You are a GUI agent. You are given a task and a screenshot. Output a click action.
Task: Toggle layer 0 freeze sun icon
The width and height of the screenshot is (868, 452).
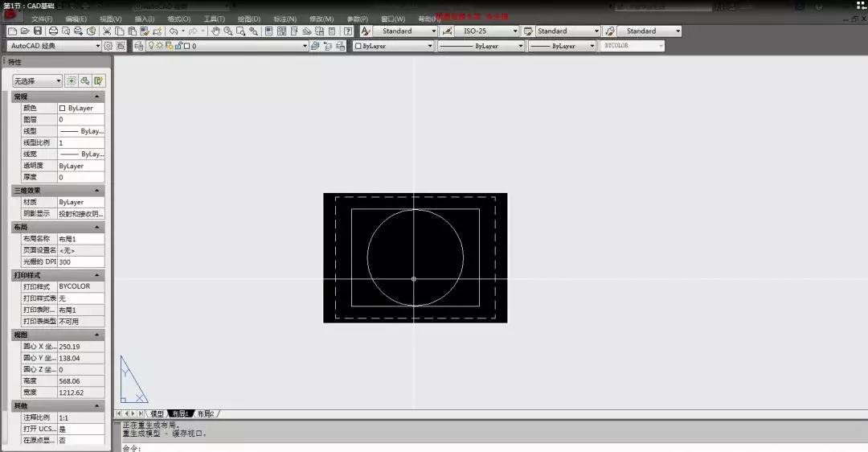160,46
